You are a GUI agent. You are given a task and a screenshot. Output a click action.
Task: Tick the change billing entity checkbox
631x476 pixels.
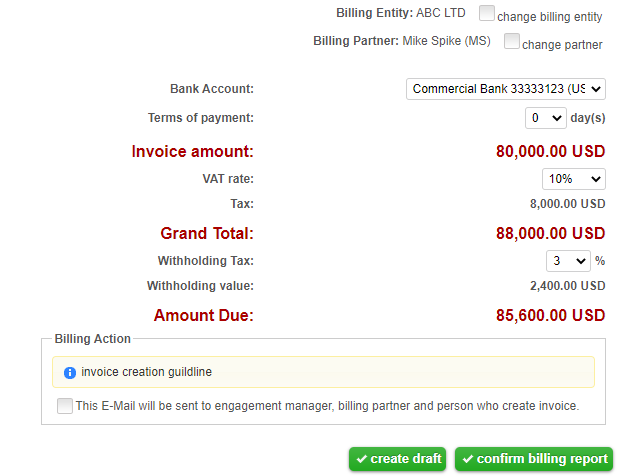click(487, 14)
